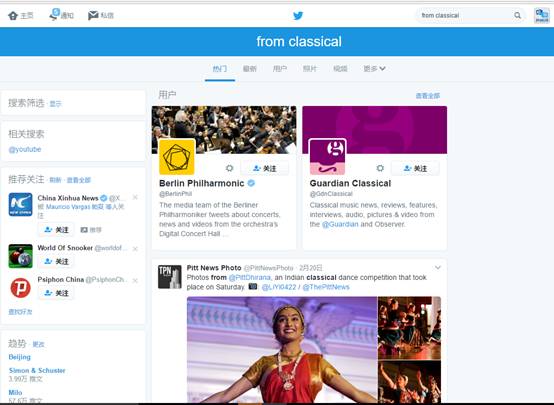Open the Pitt News Photo tweet chevron menu
This screenshot has height=405, width=554.
click(438, 268)
